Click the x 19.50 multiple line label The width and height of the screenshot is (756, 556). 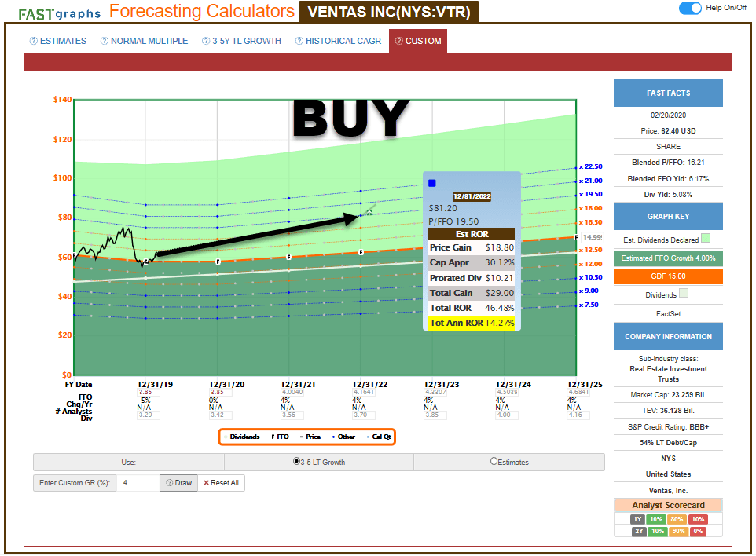point(591,194)
